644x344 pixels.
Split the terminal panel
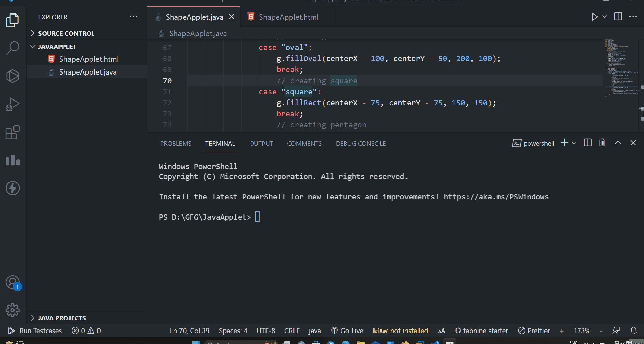tap(588, 143)
